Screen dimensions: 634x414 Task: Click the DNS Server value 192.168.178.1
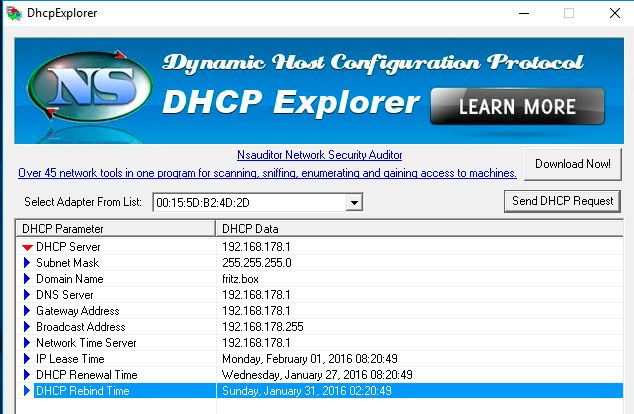coord(256,295)
